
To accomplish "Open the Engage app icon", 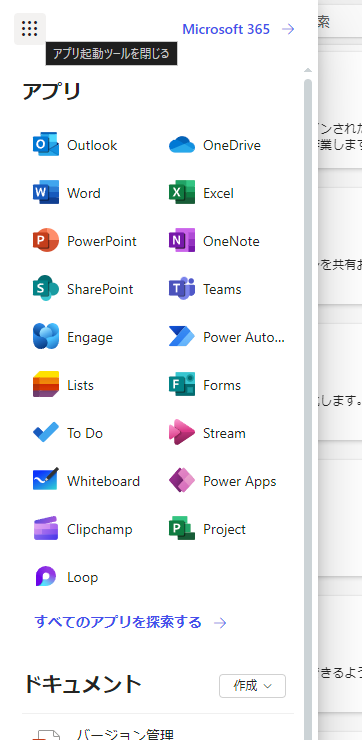I will tap(46, 336).
